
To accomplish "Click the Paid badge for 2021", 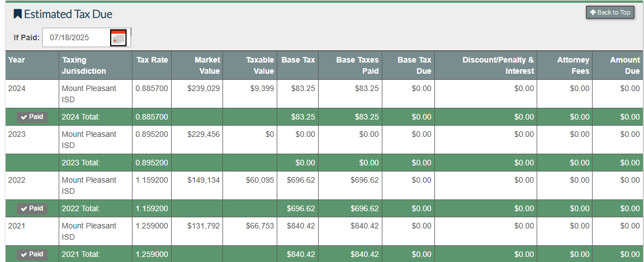I will click(x=31, y=254).
